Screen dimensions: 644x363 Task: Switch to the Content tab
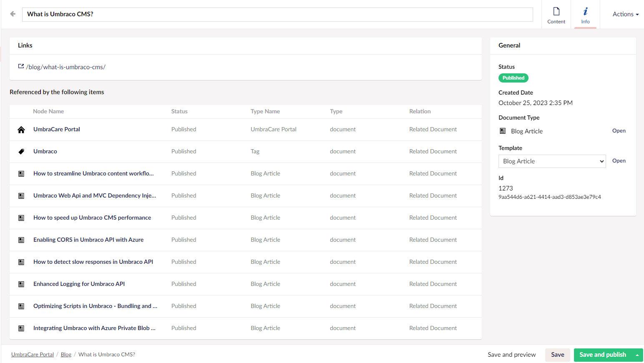click(x=556, y=15)
